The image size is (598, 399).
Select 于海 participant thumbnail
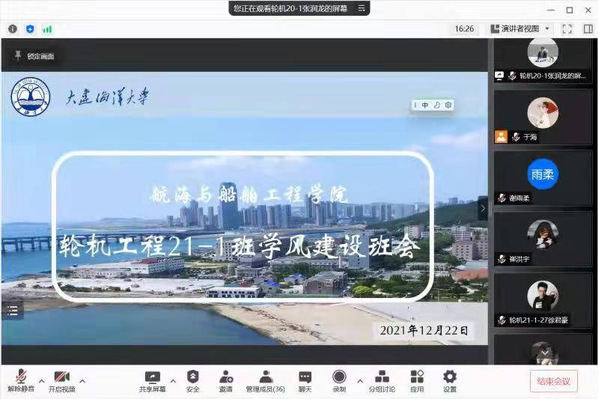tap(543, 118)
